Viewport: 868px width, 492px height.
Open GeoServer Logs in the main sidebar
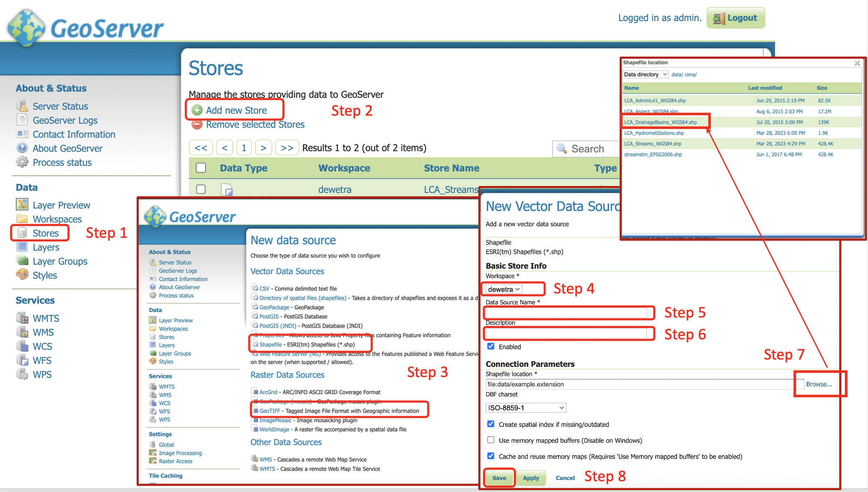(65, 120)
